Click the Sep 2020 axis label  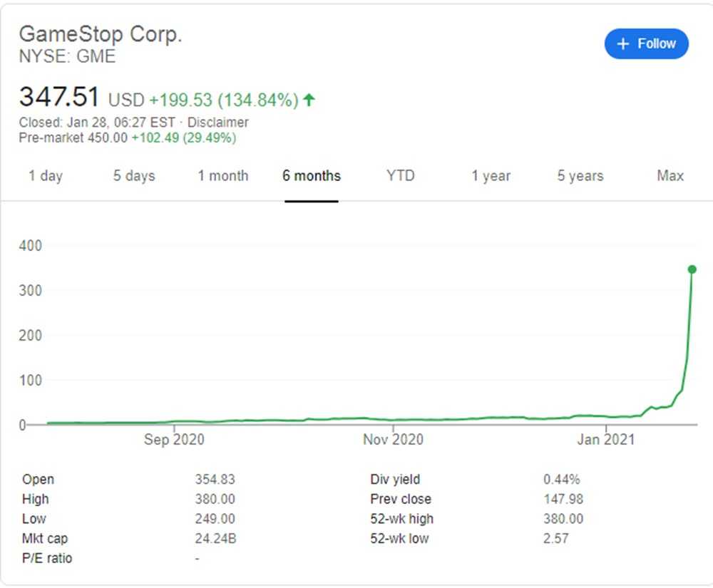(174, 440)
